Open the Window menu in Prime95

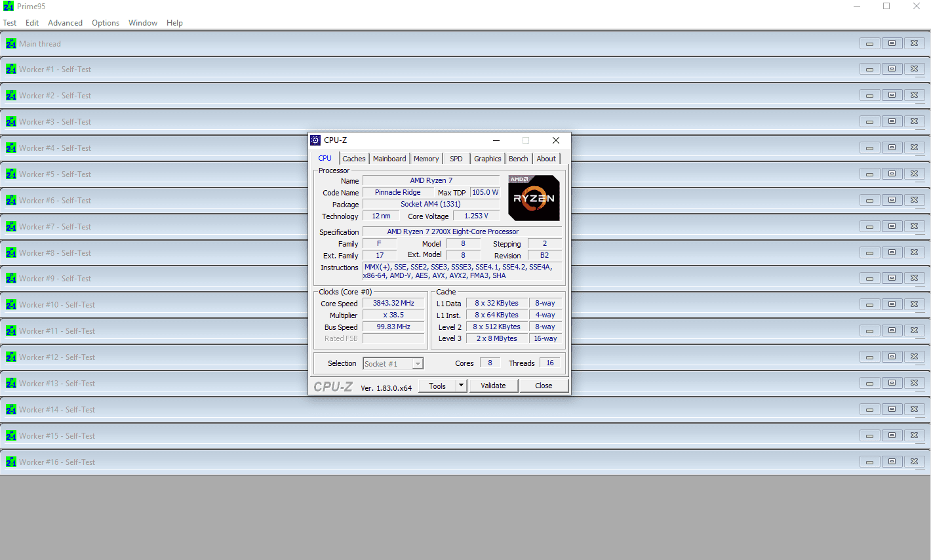click(143, 22)
